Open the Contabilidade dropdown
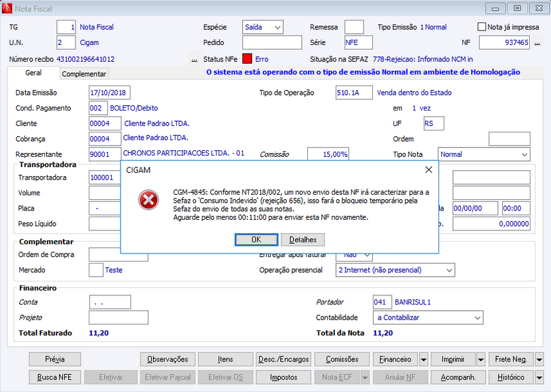This screenshot has height=392, width=551. click(x=428, y=318)
